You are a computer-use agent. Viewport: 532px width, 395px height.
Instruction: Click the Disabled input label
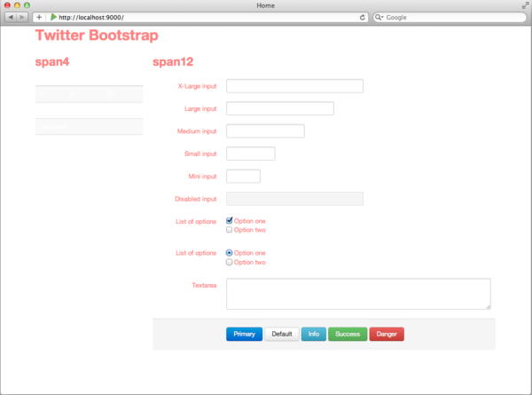coord(196,199)
